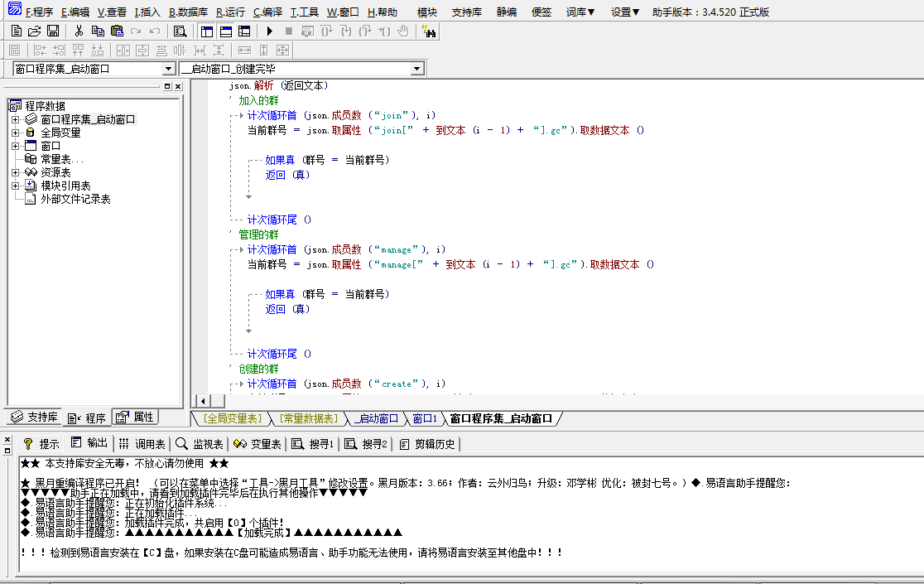
Task: Expand the 全局变量 tree node
Action: pyautogui.click(x=16, y=133)
